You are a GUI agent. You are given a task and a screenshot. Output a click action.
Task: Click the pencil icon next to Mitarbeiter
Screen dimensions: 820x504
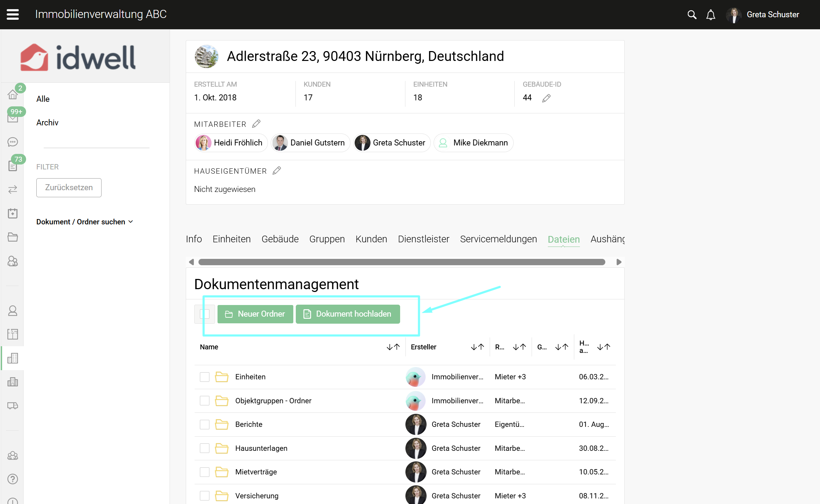coord(256,124)
